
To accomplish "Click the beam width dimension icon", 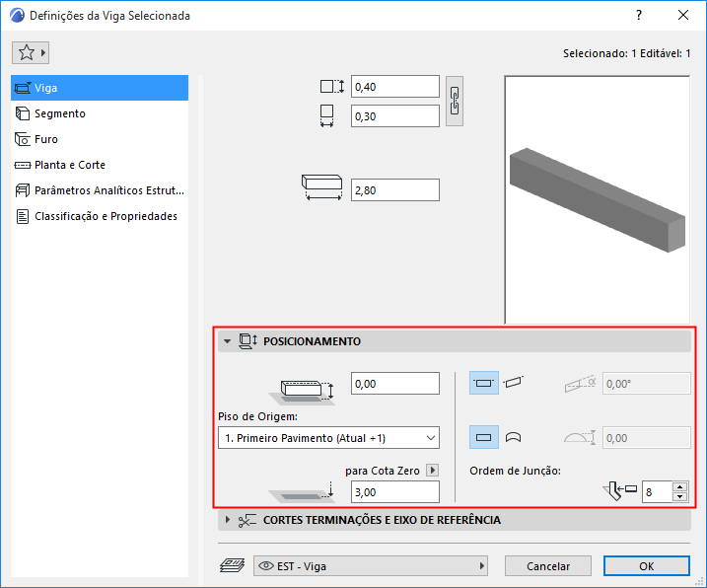I will pos(327,116).
